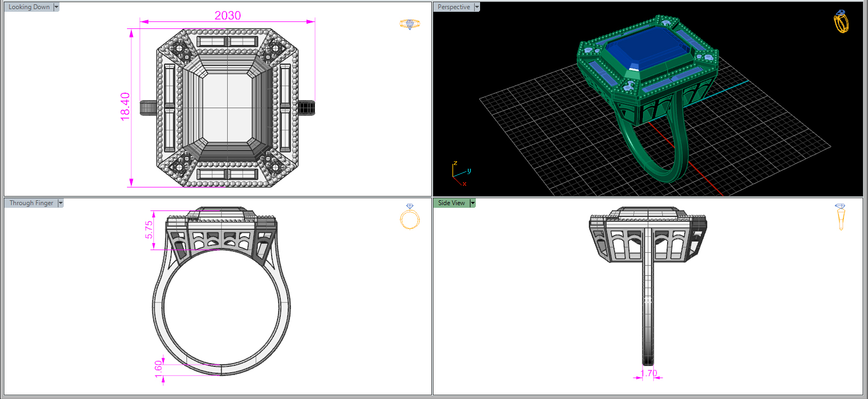Screen dimensions: 868x399
Task: Select the 1.70 shank width dimension
Action: coord(649,373)
